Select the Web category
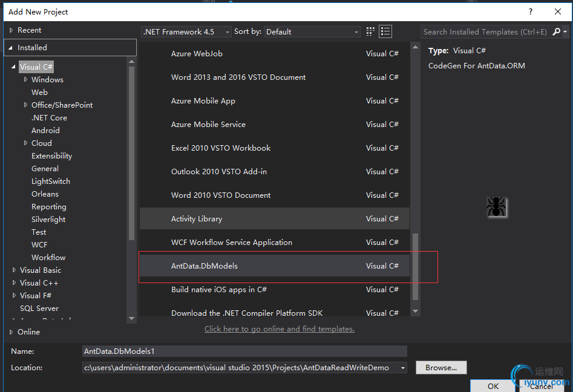The image size is (573, 392). click(x=39, y=92)
